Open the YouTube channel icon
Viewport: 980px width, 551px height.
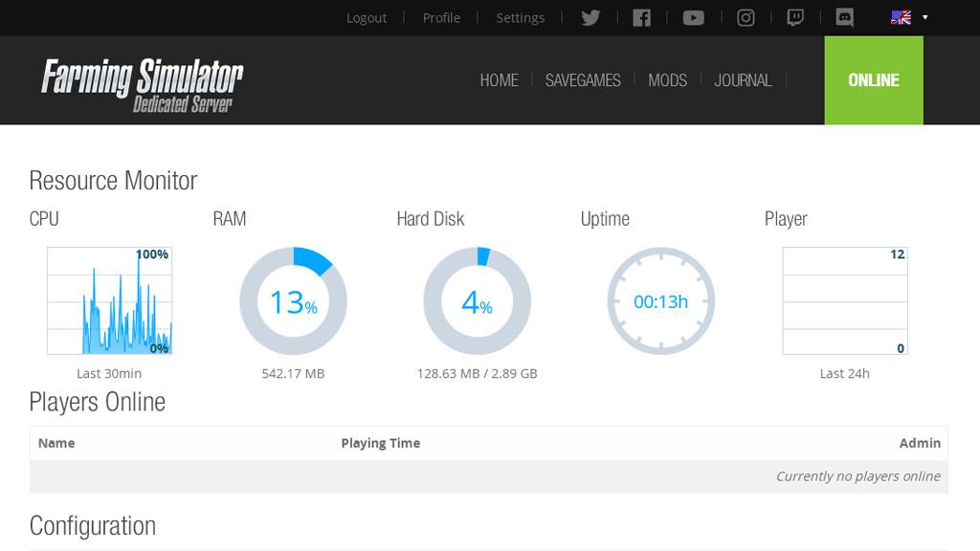pyautogui.click(x=693, y=17)
